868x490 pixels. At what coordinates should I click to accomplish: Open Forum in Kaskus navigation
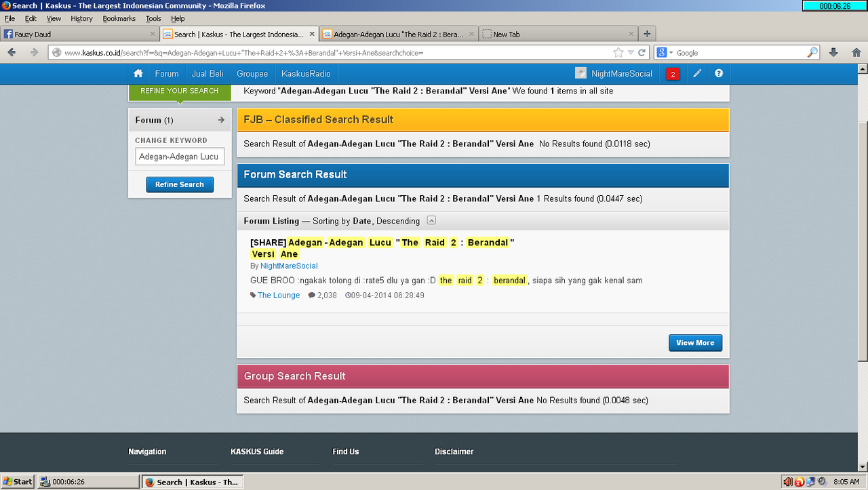(167, 74)
